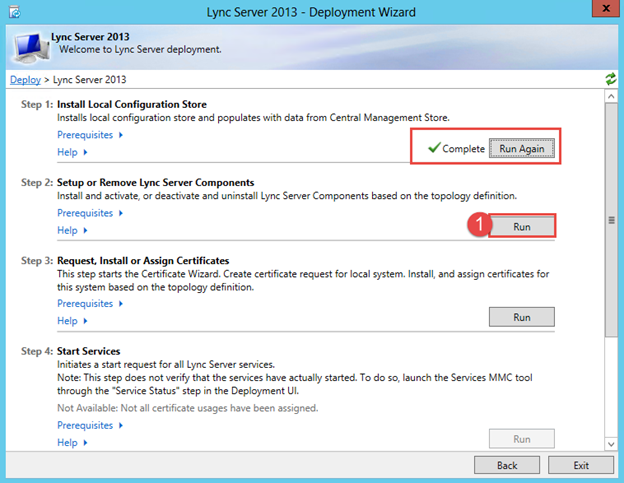This screenshot has height=483, width=624.
Task: Click the red number 1 badge
Action: [482, 226]
